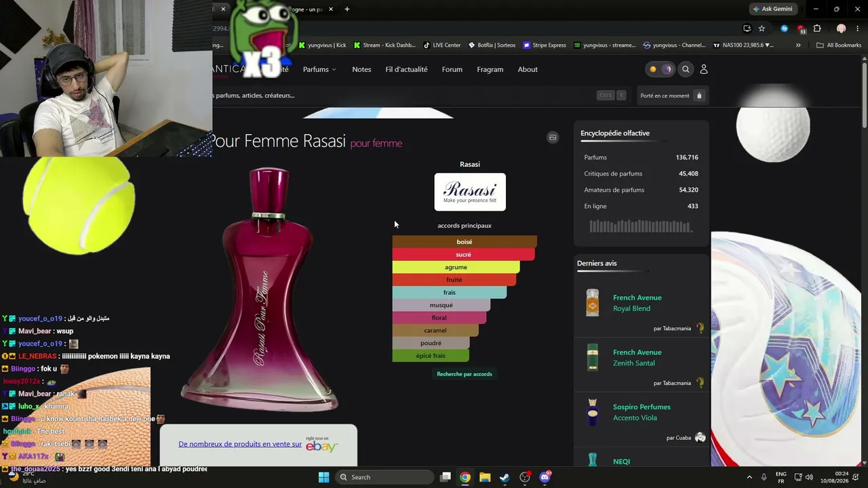
Task: Open the All Bookmarks folder
Action: pyautogui.click(x=839, y=45)
